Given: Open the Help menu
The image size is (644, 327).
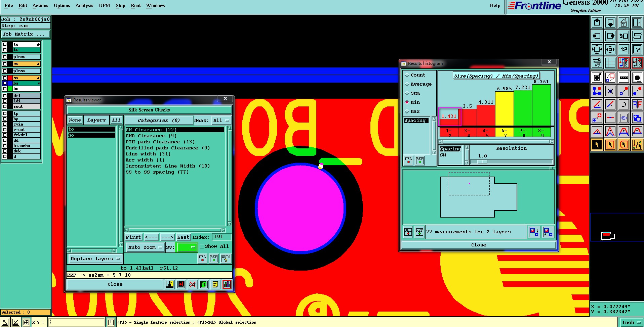Looking at the screenshot, I should 495,5.
